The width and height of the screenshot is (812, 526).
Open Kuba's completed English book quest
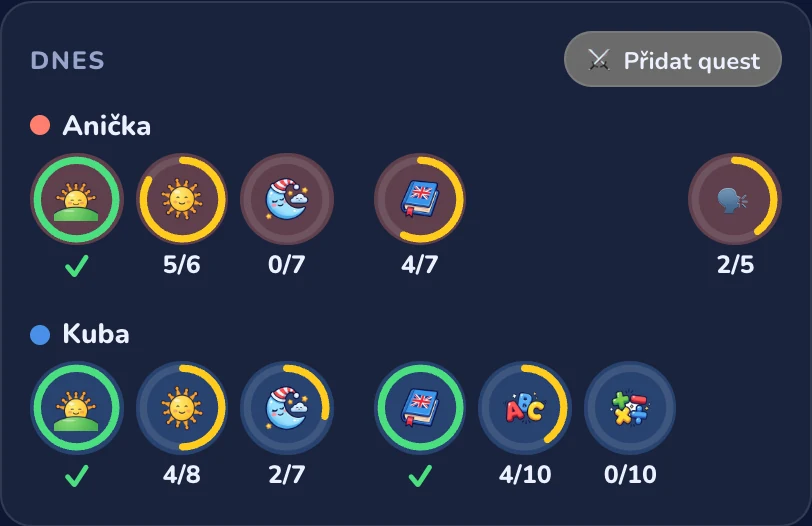click(x=419, y=407)
